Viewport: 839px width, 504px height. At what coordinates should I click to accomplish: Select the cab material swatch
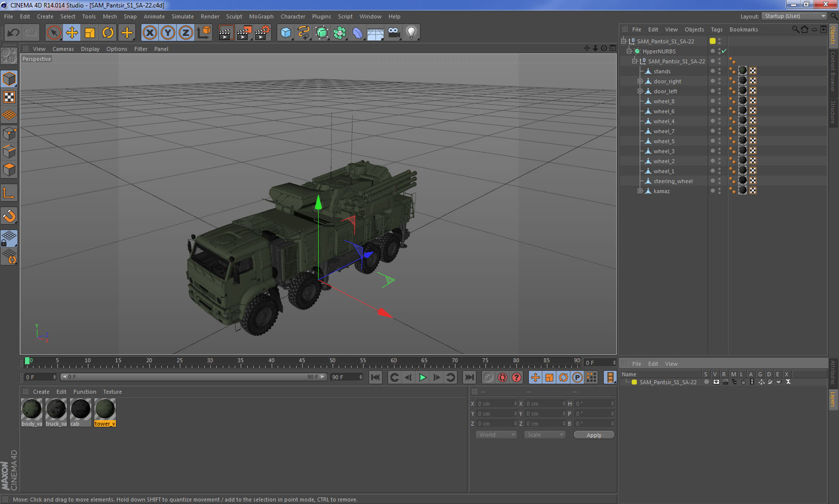(80, 413)
